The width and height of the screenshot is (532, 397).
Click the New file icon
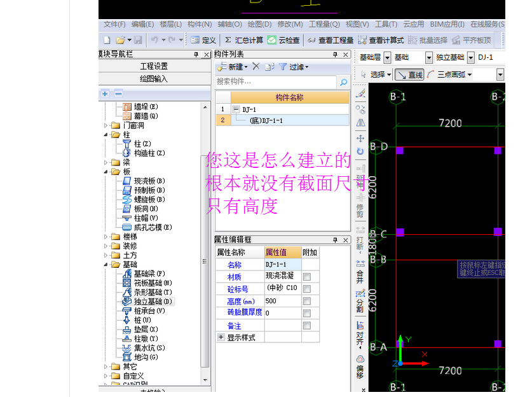coord(107,40)
